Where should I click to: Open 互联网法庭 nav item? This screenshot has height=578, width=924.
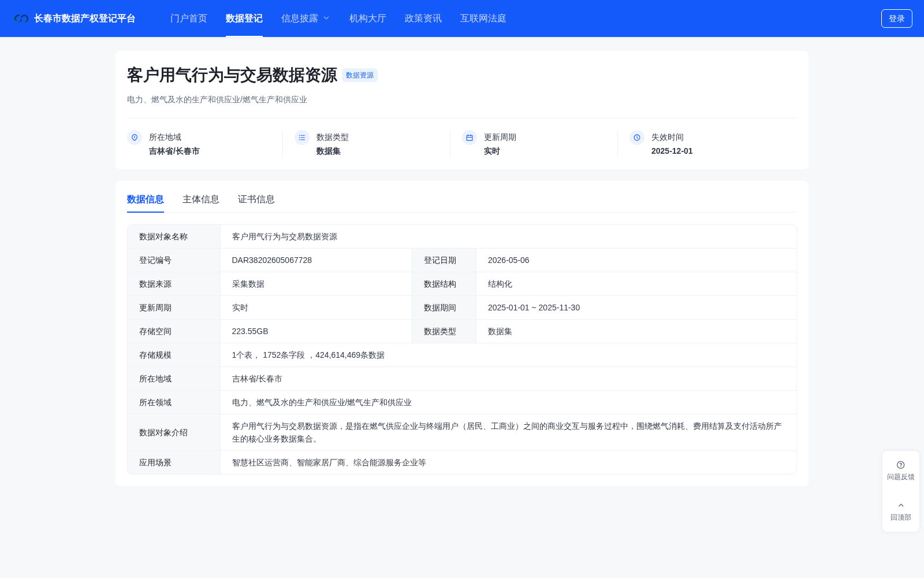(483, 18)
